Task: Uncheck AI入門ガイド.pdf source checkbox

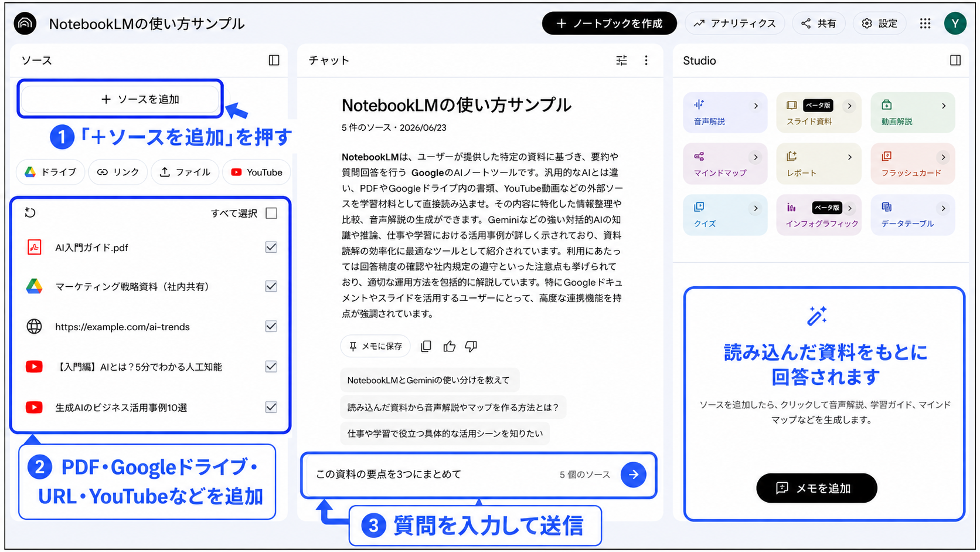Action: coord(271,247)
